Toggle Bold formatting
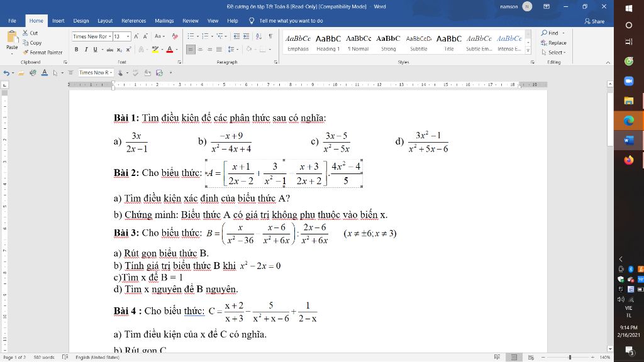The width and height of the screenshot is (644, 362). (x=76, y=50)
